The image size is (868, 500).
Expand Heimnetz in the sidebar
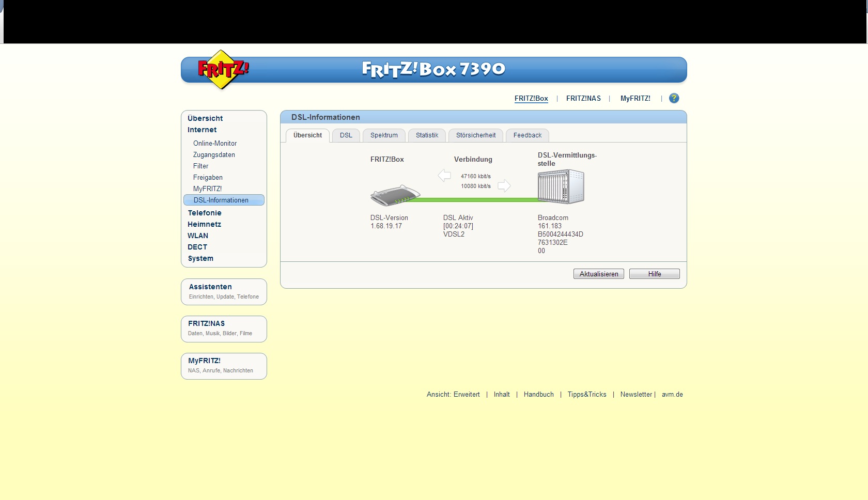pos(204,224)
